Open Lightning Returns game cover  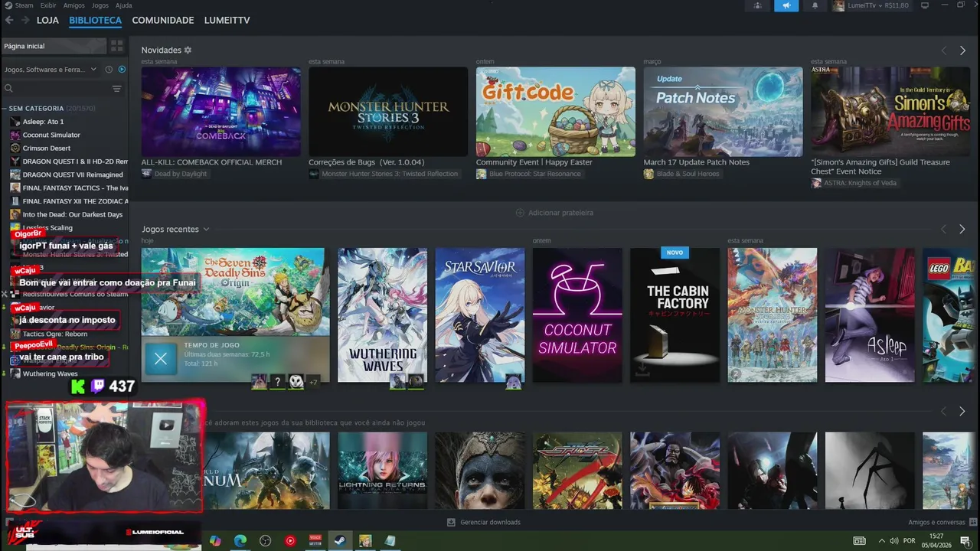tap(382, 471)
